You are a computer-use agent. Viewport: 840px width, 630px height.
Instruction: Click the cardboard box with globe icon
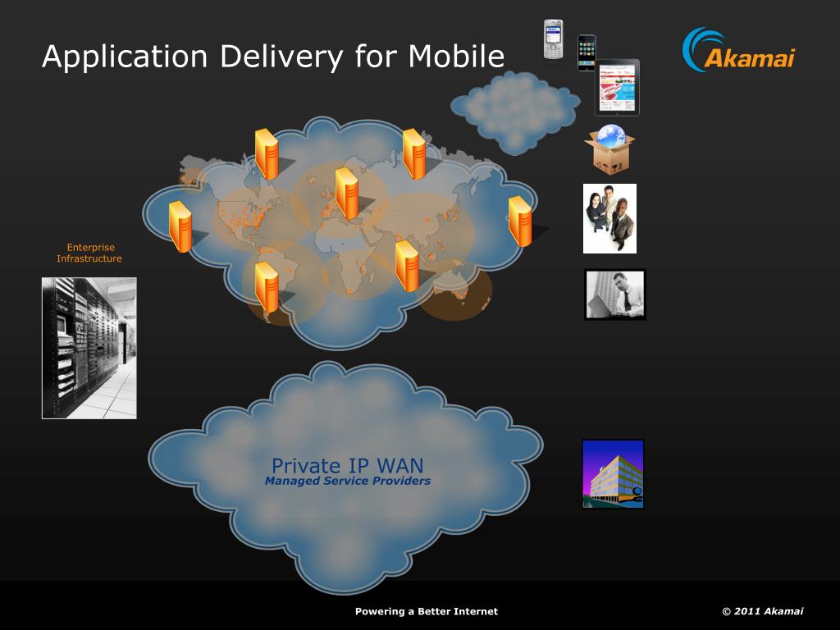click(x=609, y=149)
